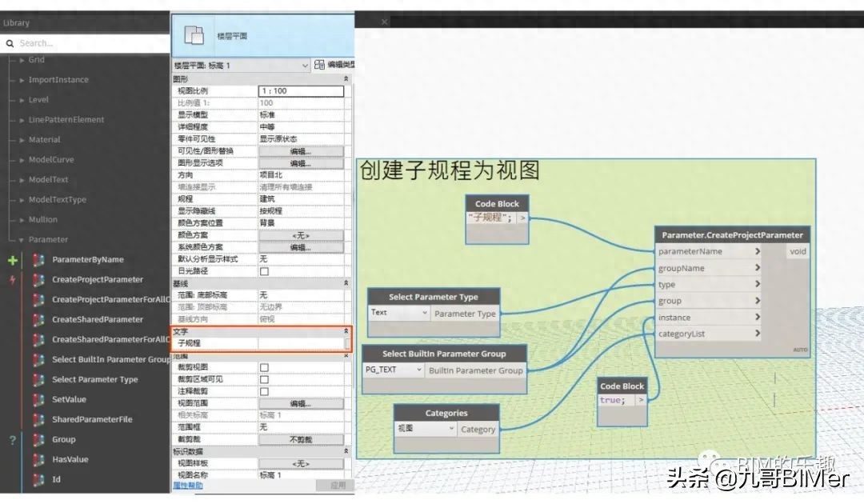Click the HasValue node icon
Screen dimensions: 864x504
pos(38,459)
